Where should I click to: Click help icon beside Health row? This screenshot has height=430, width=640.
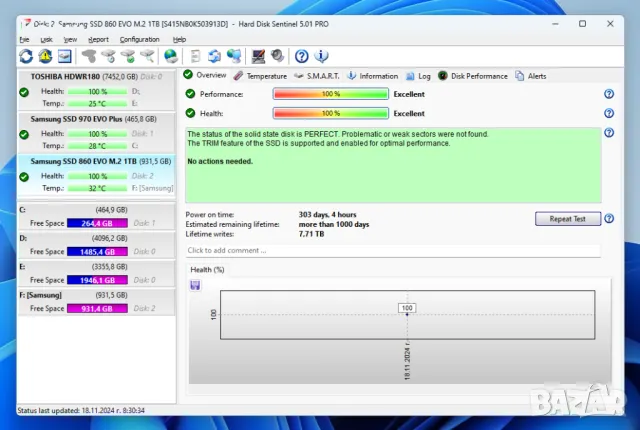click(x=608, y=113)
